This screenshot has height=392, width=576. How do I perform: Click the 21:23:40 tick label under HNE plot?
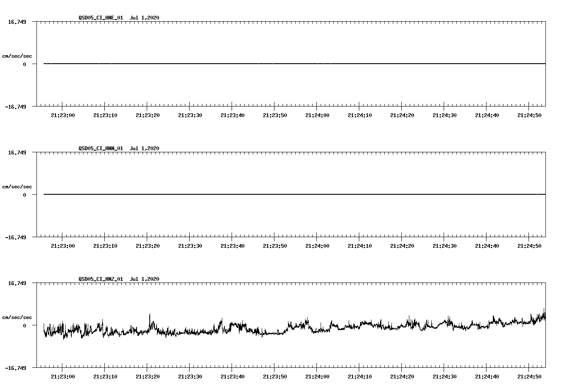[x=232, y=115]
